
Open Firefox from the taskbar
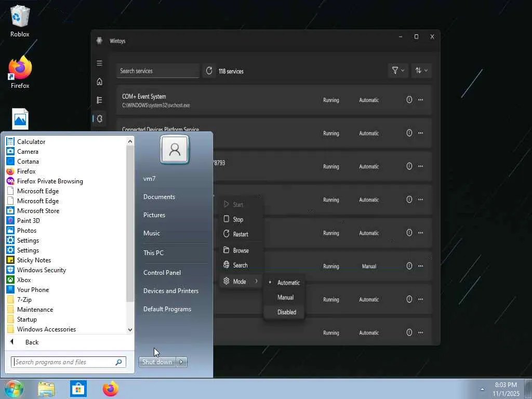111,389
